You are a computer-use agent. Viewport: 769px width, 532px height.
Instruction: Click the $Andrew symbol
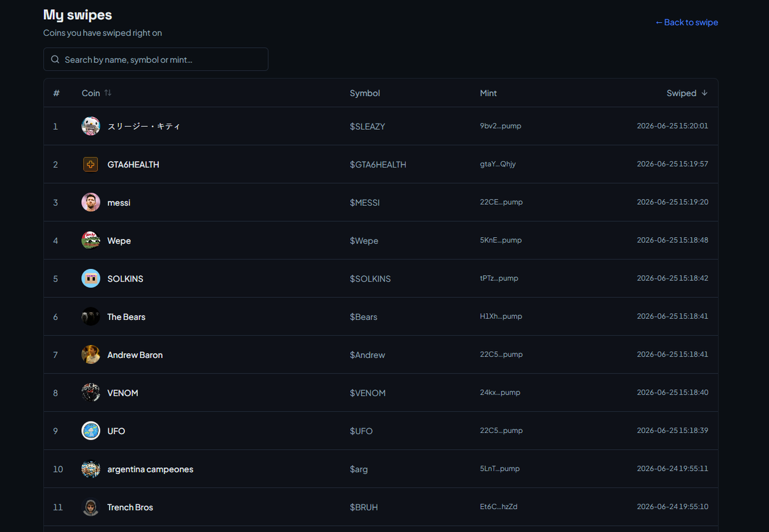click(x=367, y=355)
